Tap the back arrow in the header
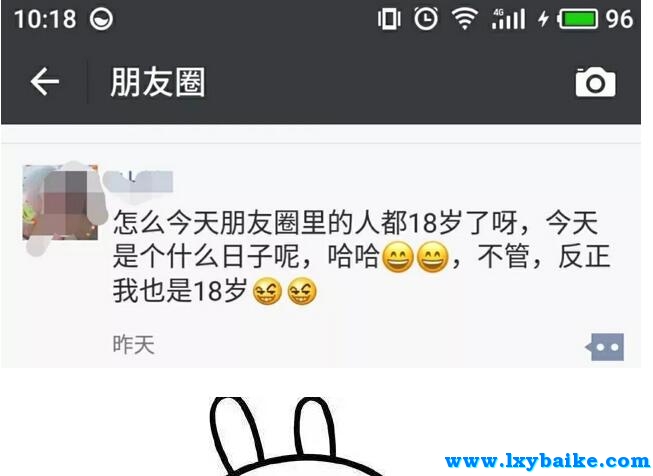The image size is (653, 476). tap(45, 82)
